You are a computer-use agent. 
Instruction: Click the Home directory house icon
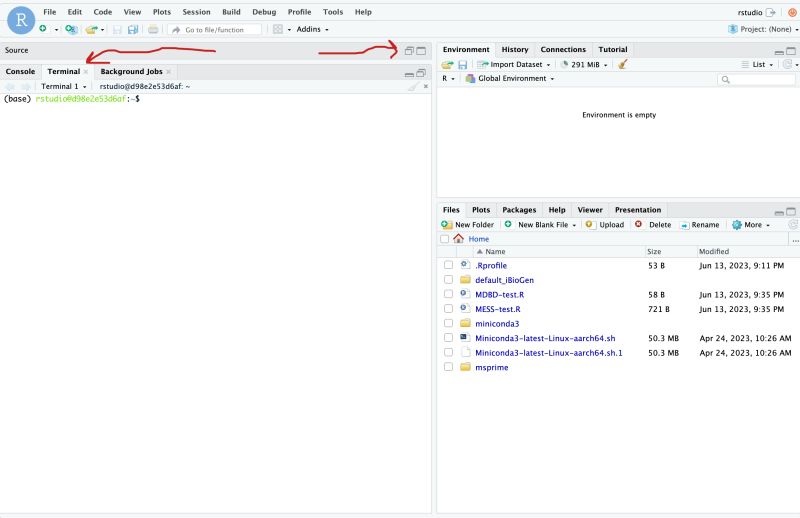[x=458, y=238]
